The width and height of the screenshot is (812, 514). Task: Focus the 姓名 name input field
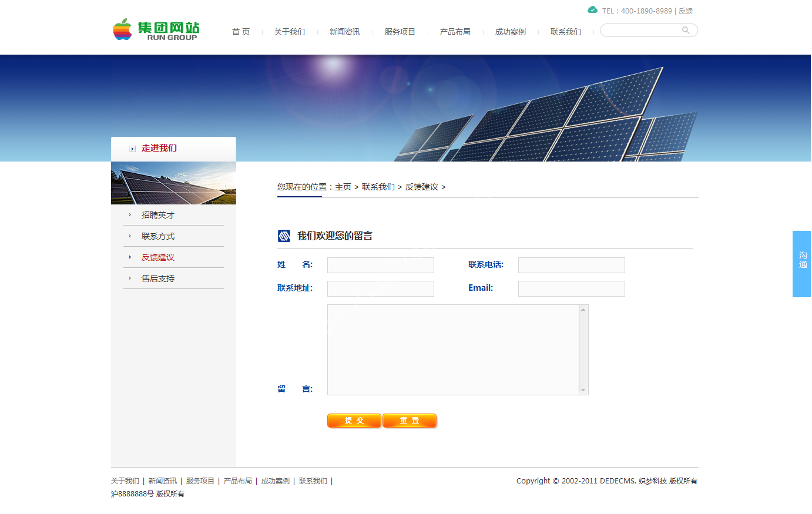pyautogui.click(x=380, y=265)
